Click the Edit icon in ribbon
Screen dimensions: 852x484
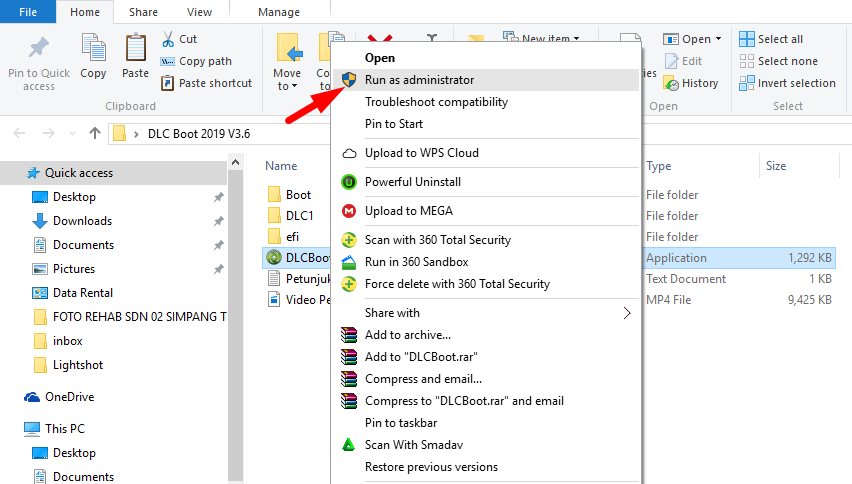point(672,61)
